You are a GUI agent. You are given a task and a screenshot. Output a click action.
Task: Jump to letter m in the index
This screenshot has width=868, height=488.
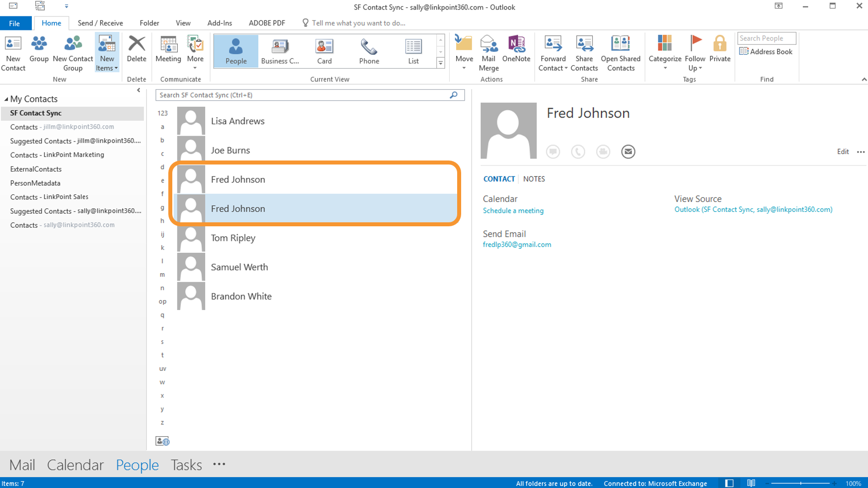click(162, 275)
